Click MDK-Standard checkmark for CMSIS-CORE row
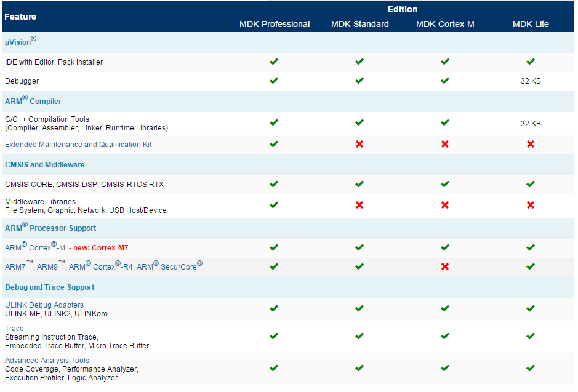This screenshot has height=392, width=578. tap(359, 183)
